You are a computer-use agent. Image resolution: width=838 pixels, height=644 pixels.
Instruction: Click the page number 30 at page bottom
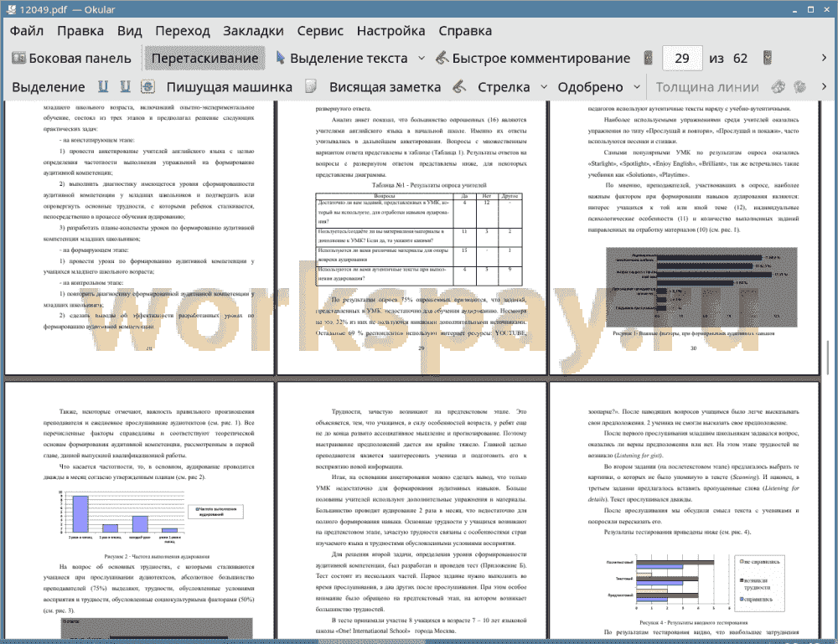click(x=693, y=348)
